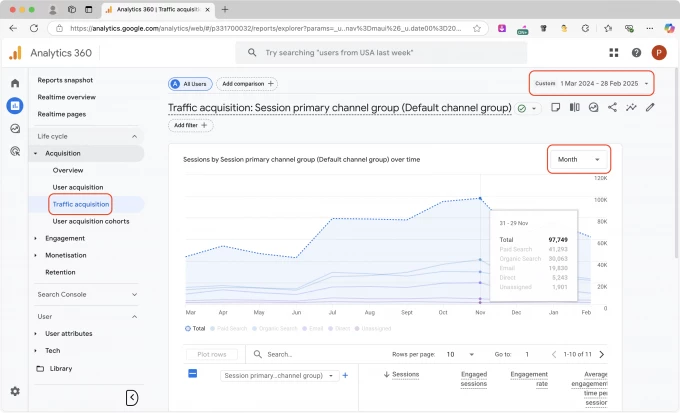Open Realtime pages
The height and width of the screenshot is (413, 680).
coord(62,114)
